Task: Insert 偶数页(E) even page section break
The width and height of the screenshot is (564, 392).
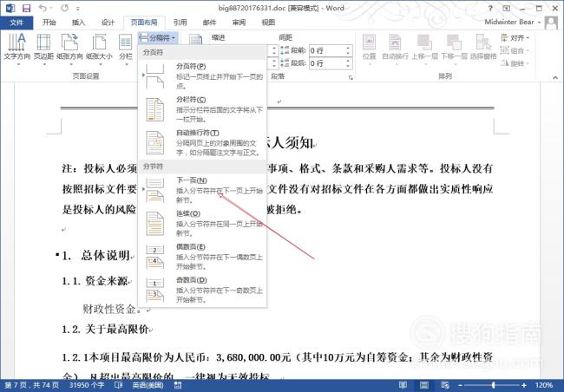Action: tap(202, 257)
